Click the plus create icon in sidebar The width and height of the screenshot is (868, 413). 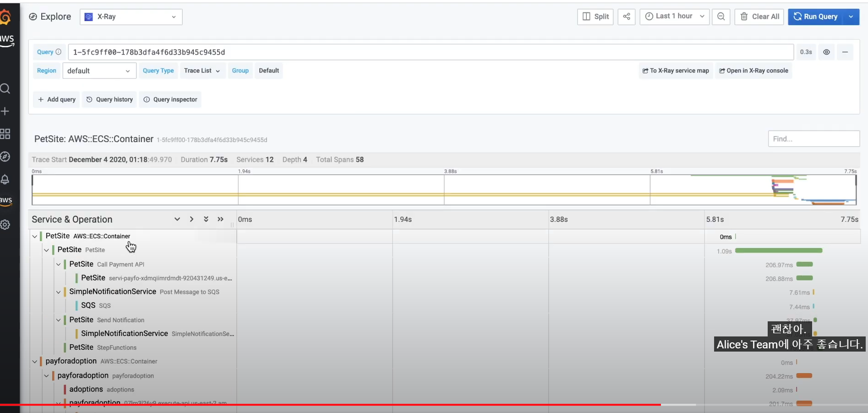pos(5,111)
